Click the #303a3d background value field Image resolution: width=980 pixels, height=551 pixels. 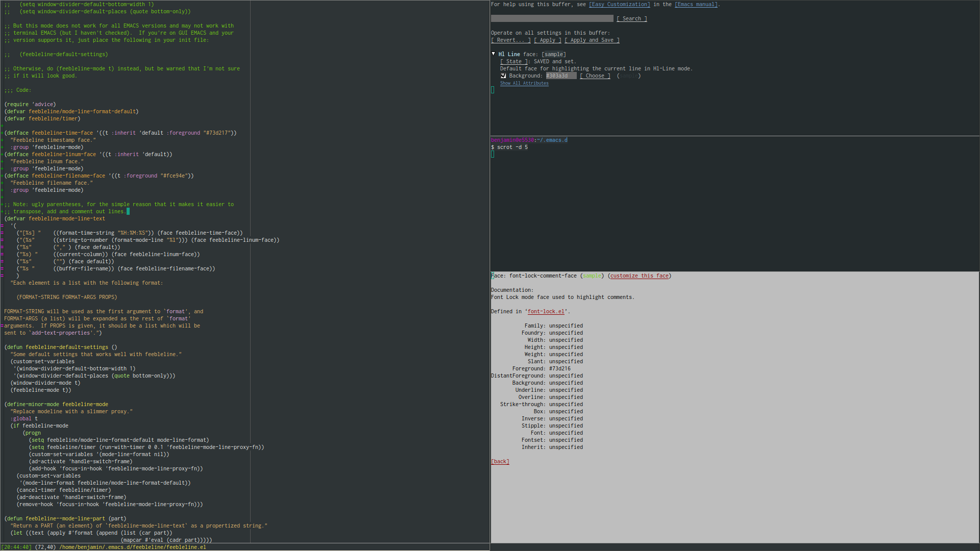(560, 76)
